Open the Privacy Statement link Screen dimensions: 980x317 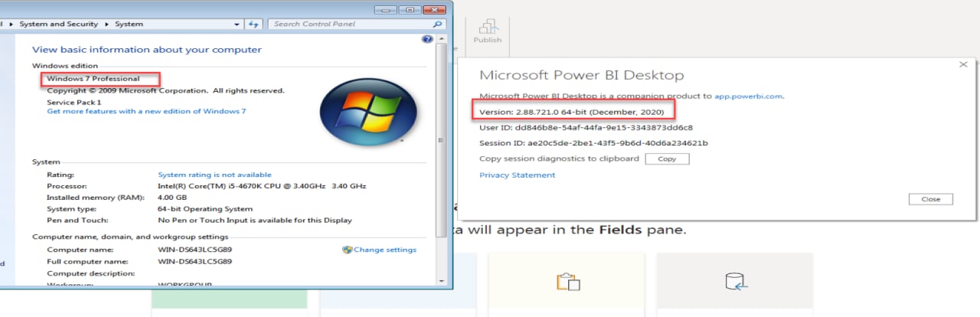coord(518,175)
